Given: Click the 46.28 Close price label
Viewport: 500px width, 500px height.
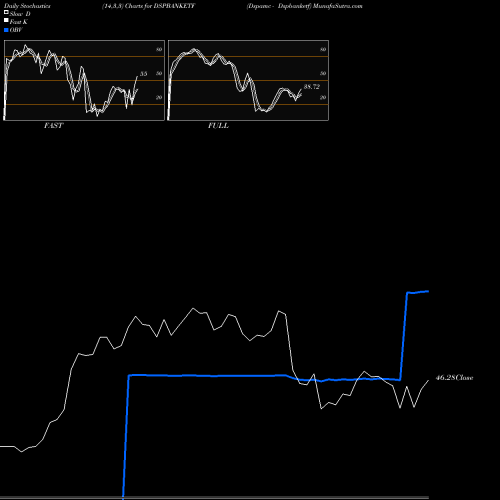Looking at the screenshot, I should 454,378.
